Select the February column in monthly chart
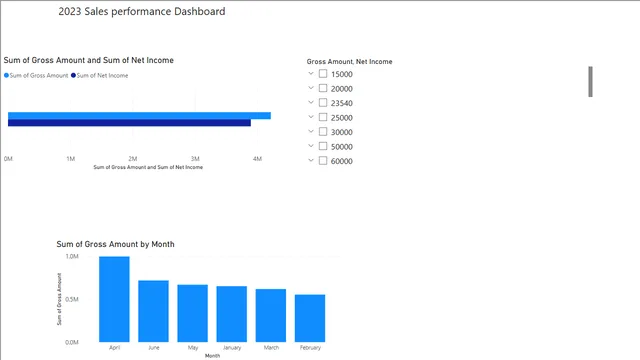 click(310, 318)
